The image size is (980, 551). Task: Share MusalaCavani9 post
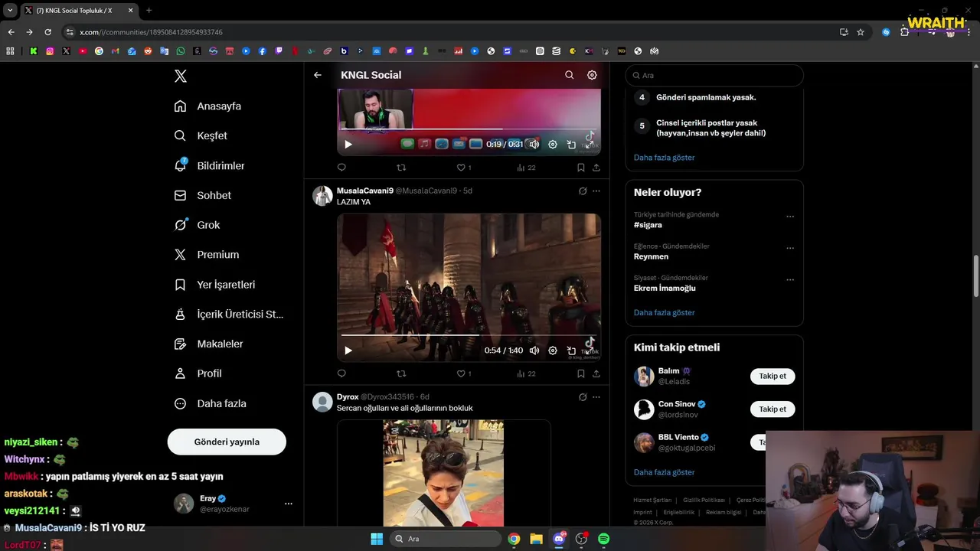pyautogui.click(x=596, y=373)
